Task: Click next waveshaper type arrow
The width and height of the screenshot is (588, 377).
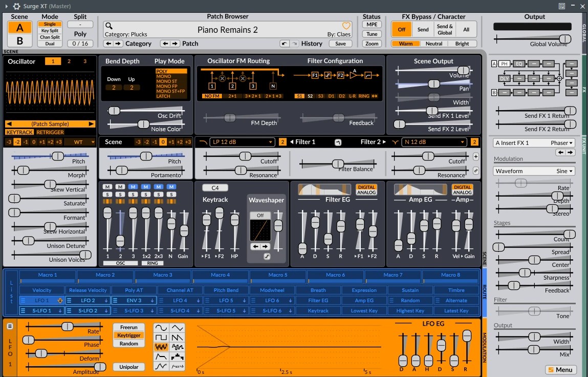Action: click(x=265, y=247)
